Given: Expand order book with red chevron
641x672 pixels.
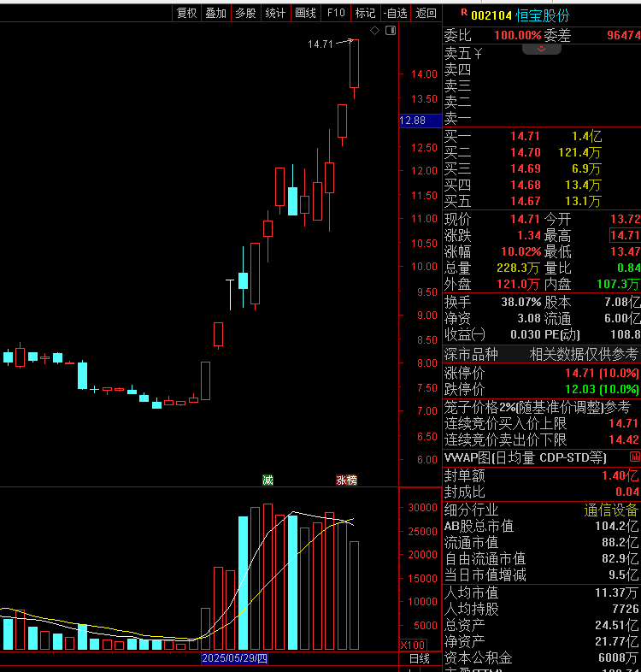Looking at the screenshot, I should [x=542, y=50].
